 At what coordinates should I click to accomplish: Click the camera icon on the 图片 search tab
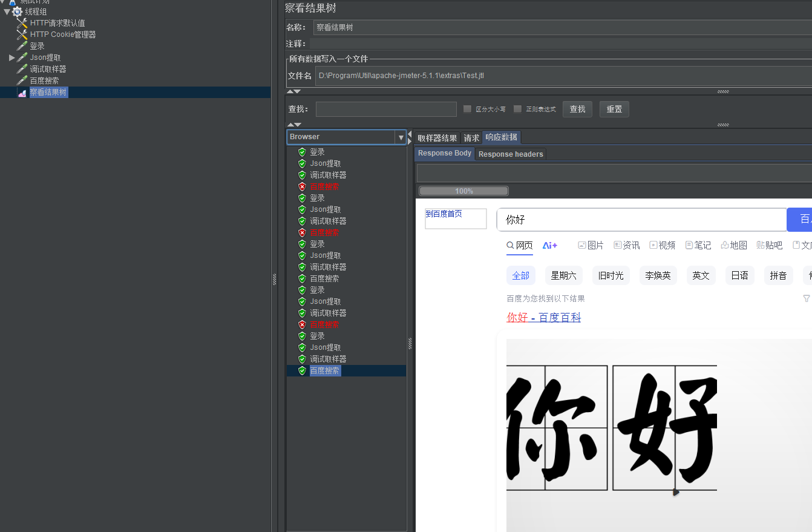pos(581,245)
